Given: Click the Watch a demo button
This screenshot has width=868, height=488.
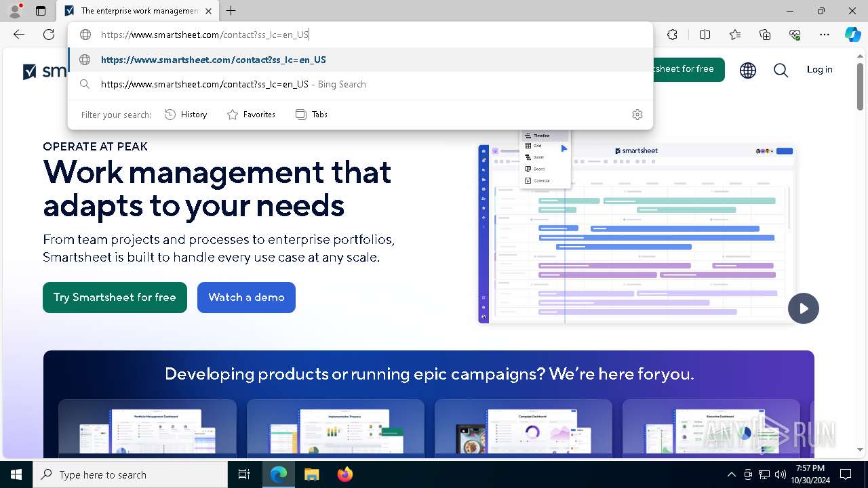Looking at the screenshot, I should [246, 298].
